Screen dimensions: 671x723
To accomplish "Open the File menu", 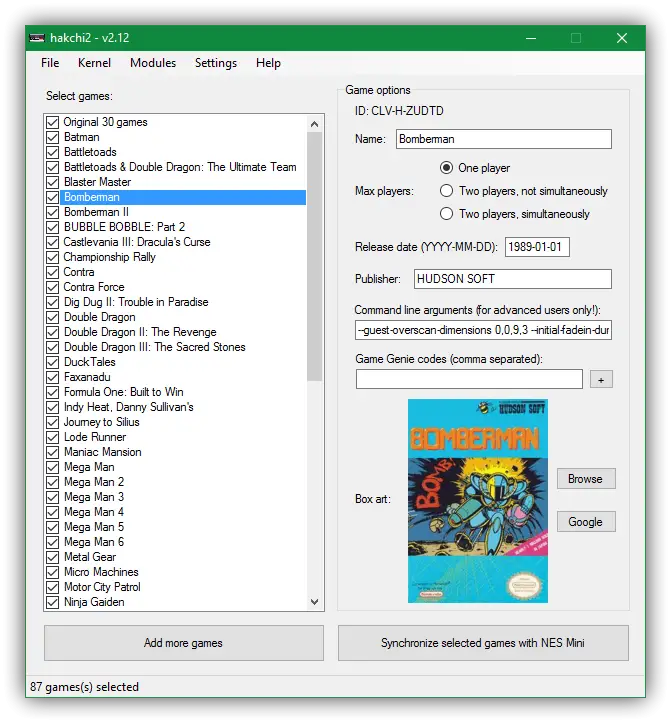I will pos(50,63).
